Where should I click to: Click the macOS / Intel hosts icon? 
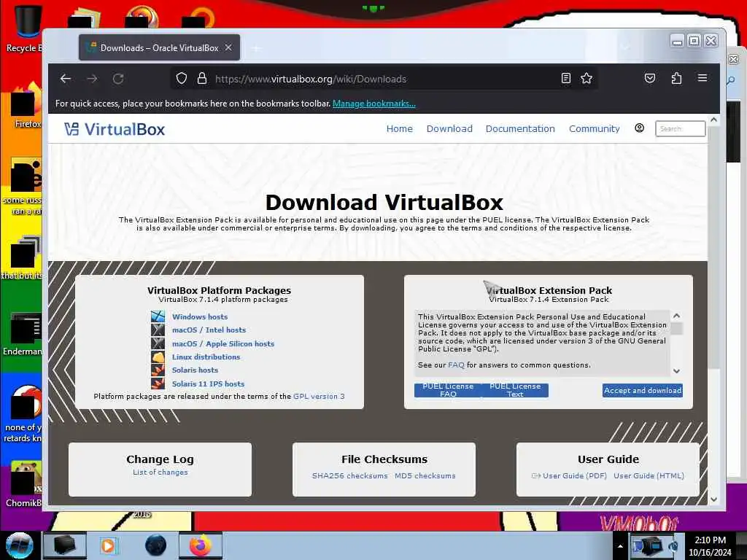tap(158, 330)
